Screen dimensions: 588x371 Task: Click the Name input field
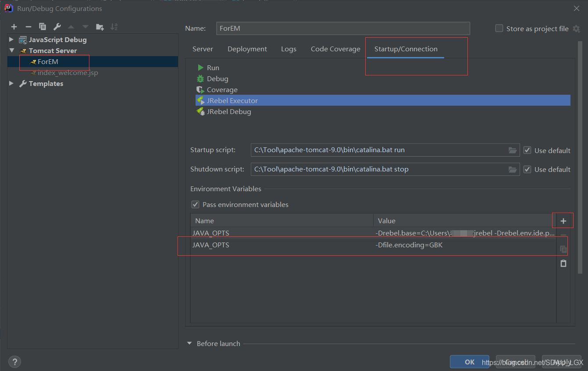[343, 28]
